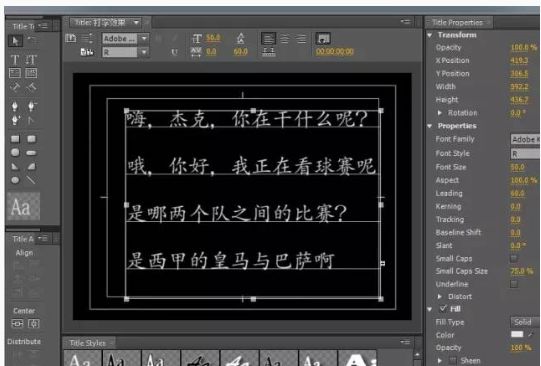The height and width of the screenshot is (366, 541).
Task: Select the Rectangle shape tool
Action: pyautogui.click(x=15, y=139)
